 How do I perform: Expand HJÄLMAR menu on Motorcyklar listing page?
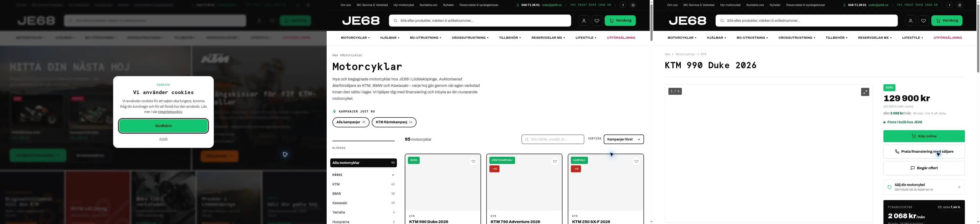tap(389, 38)
